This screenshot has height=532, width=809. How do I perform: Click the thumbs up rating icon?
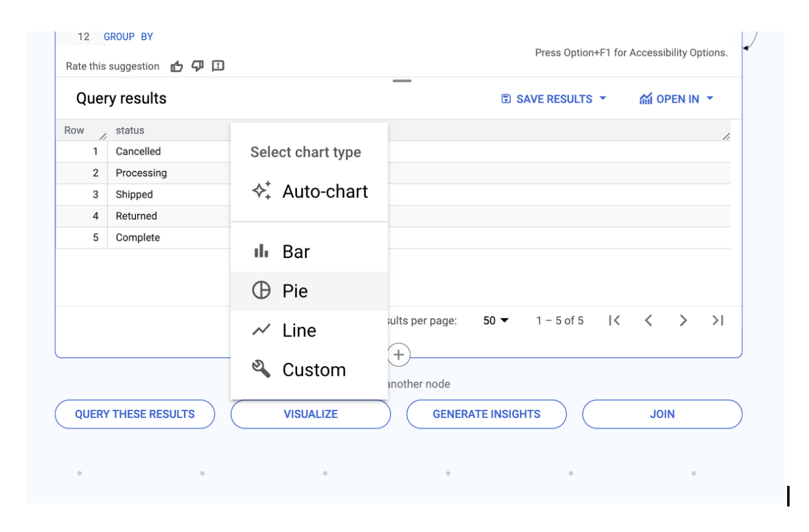click(x=177, y=66)
